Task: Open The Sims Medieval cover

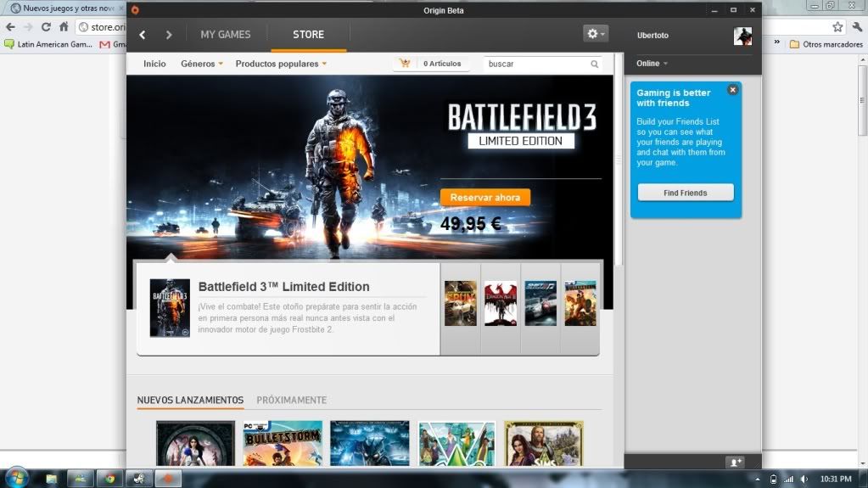Action: click(x=544, y=444)
